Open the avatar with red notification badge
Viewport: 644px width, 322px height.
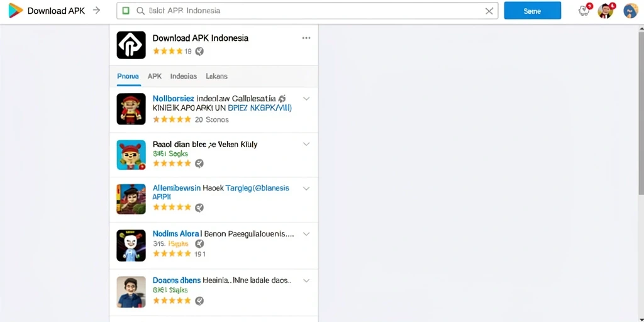point(606,10)
